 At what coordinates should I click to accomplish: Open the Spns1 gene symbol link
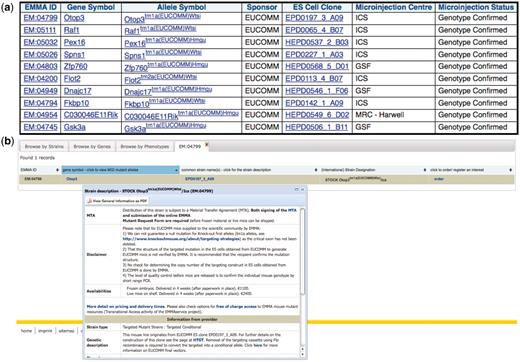coord(74,54)
